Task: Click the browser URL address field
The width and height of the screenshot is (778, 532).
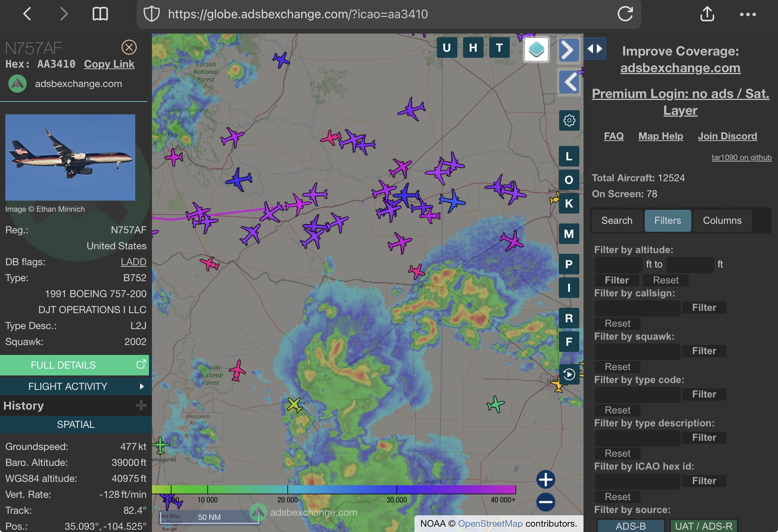Action: (x=389, y=14)
